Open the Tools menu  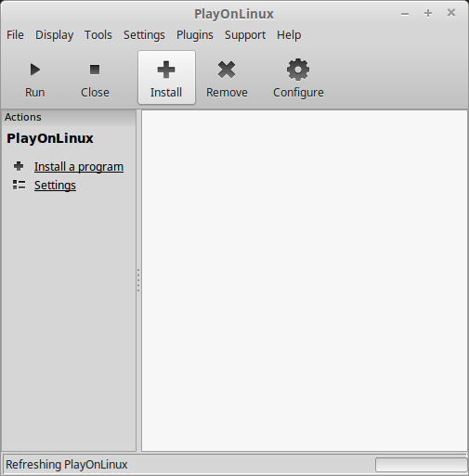click(98, 35)
